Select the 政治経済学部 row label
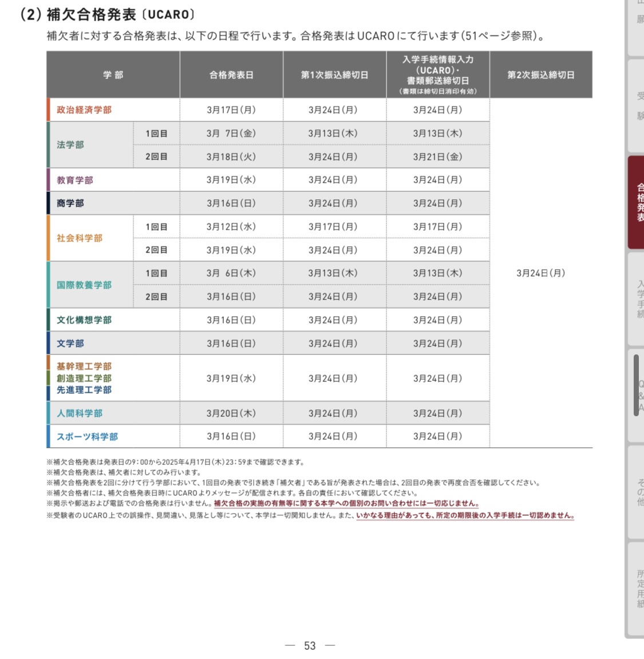 point(84,110)
